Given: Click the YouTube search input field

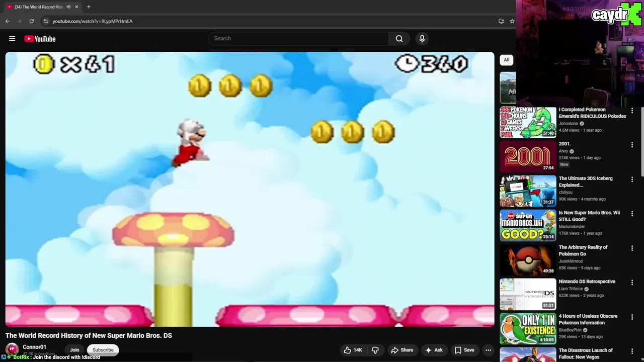Looking at the screenshot, I should click(x=298, y=39).
